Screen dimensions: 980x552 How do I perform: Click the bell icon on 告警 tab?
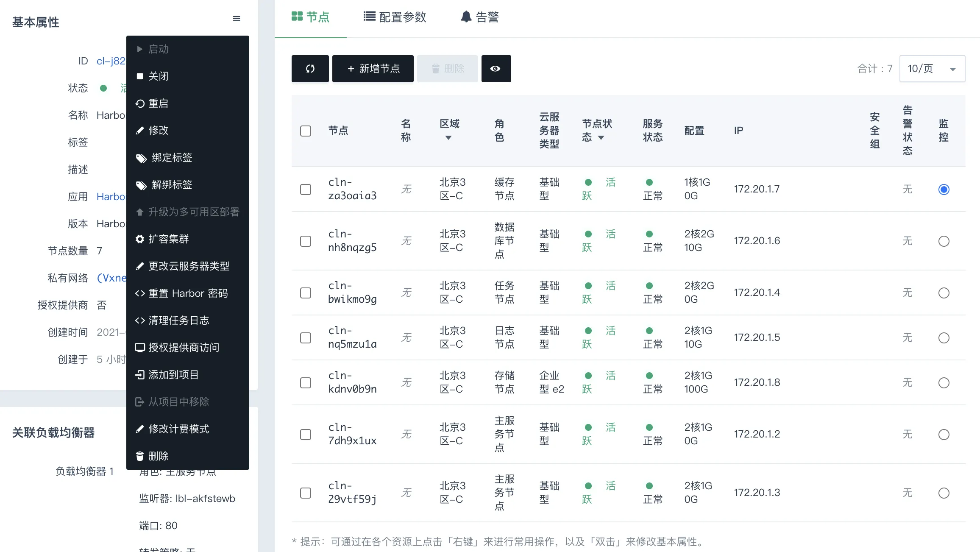click(x=466, y=17)
